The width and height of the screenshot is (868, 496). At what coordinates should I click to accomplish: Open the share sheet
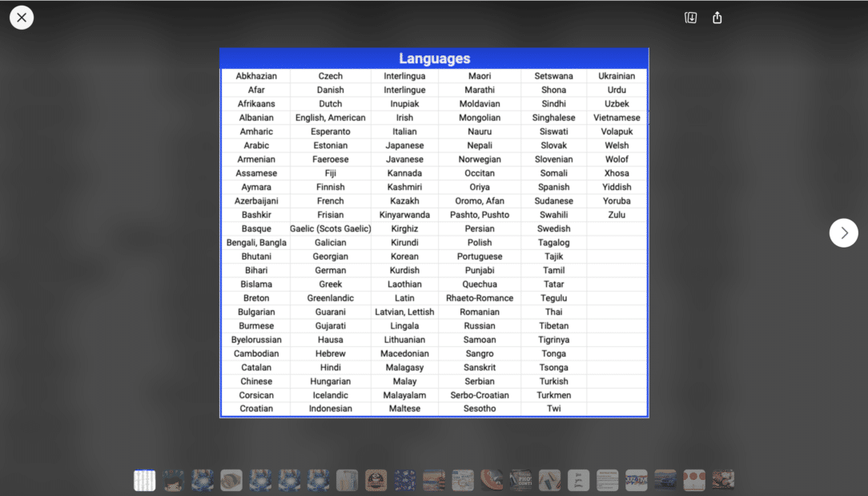pyautogui.click(x=717, y=17)
